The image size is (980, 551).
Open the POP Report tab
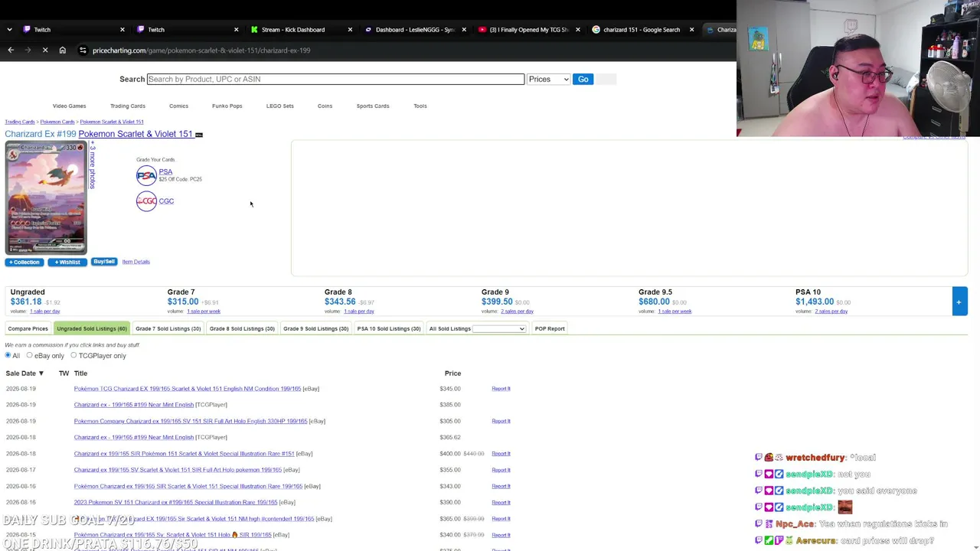[550, 329]
